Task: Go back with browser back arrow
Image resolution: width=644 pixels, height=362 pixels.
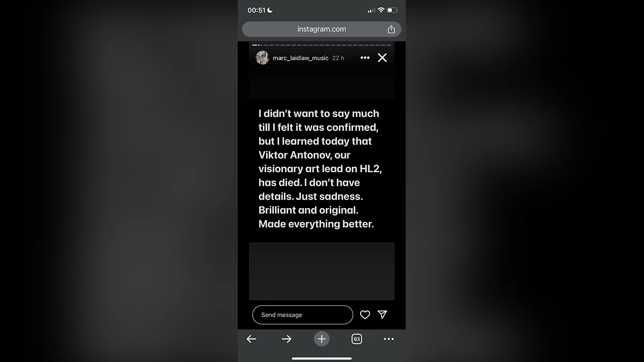Action: coord(251,339)
